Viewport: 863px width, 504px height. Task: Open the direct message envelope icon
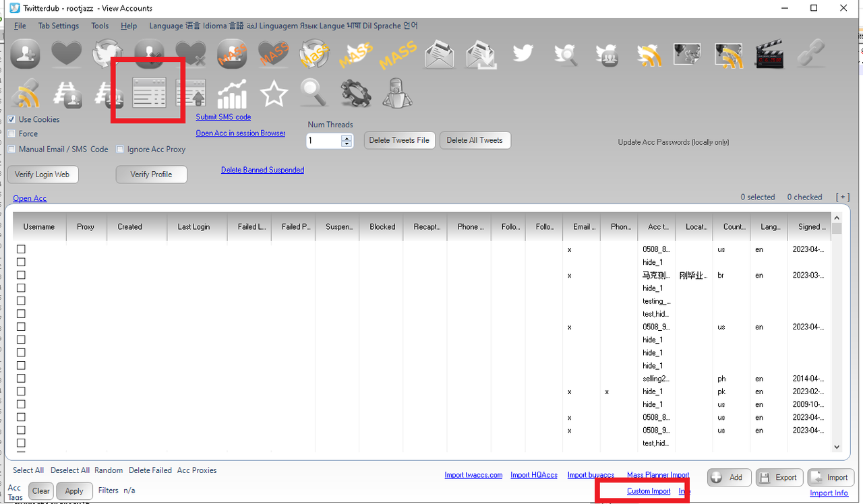(439, 55)
